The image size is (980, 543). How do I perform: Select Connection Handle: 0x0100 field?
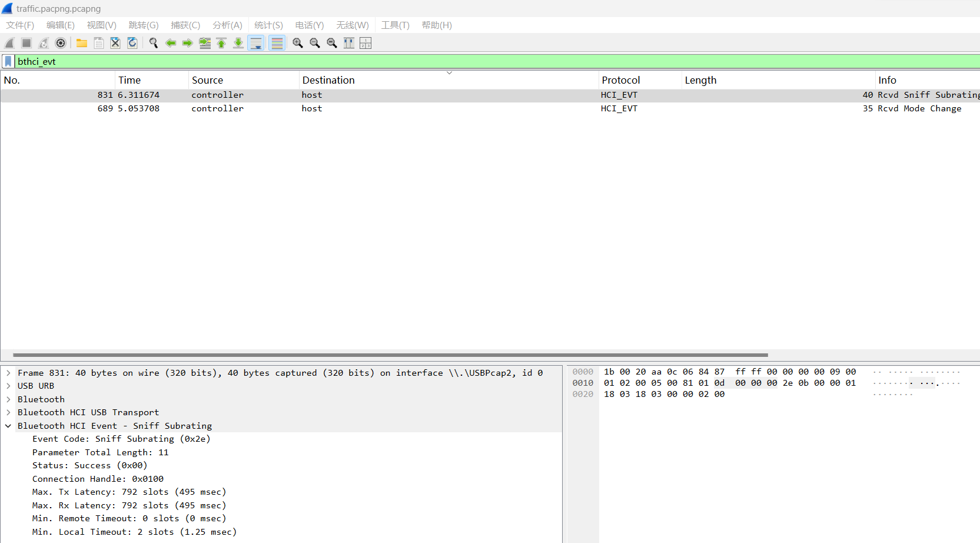(98, 479)
